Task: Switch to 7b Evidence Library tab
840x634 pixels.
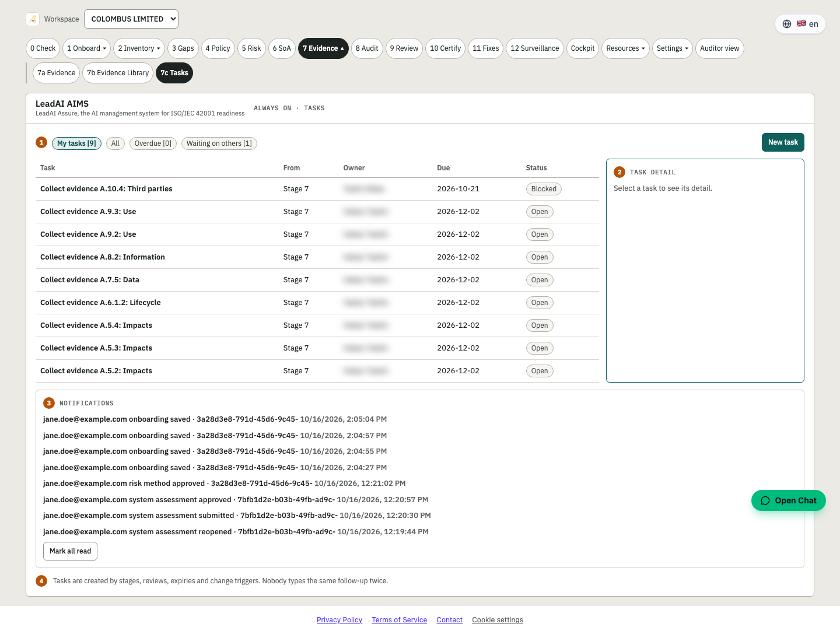Action: point(118,73)
